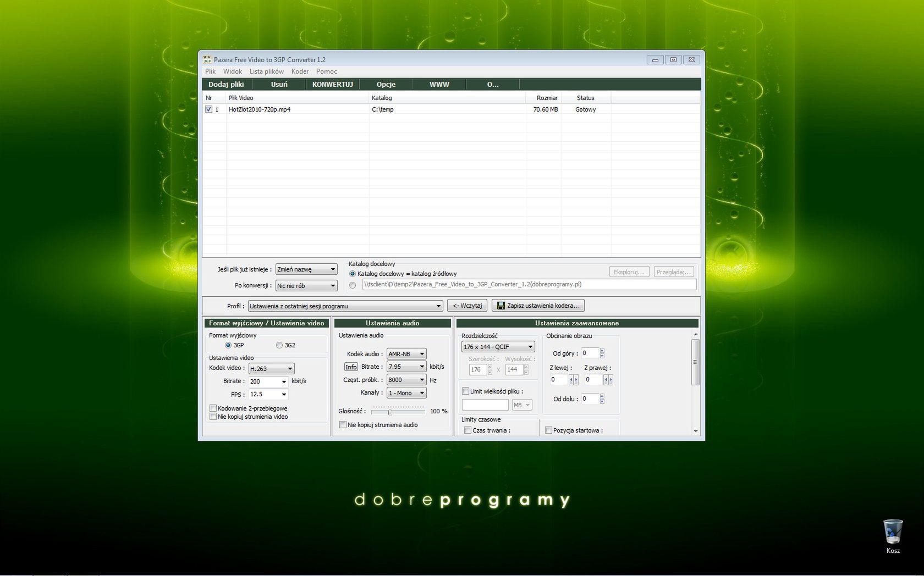The width and height of the screenshot is (924, 576).
Task: Enable Nie kopiuj strumienia video checkbox
Action: point(213,417)
